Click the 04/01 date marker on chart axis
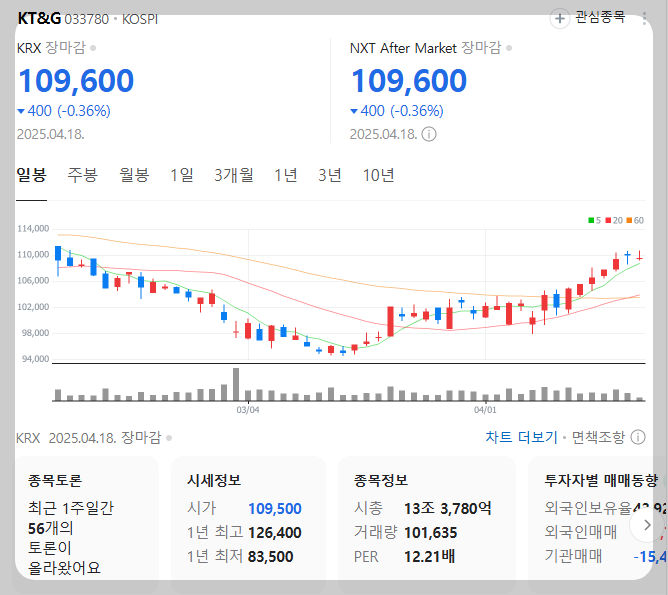668x595 pixels. (485, 410)
